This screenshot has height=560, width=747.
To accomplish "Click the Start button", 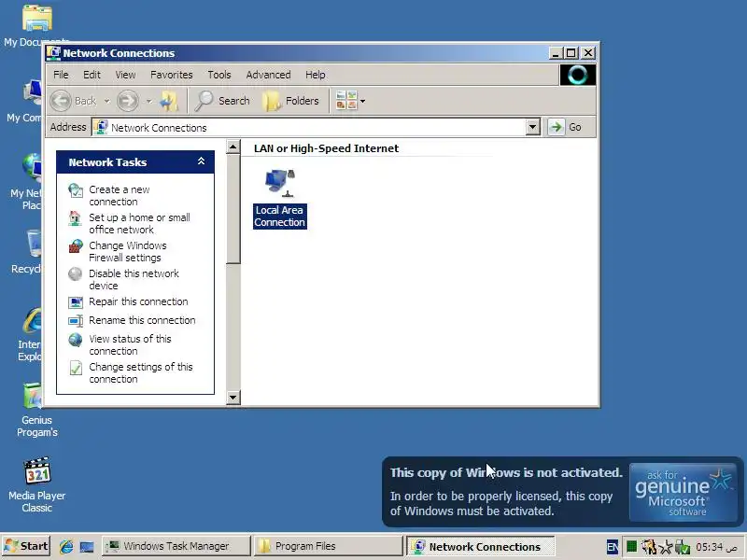I will [26, 546].
